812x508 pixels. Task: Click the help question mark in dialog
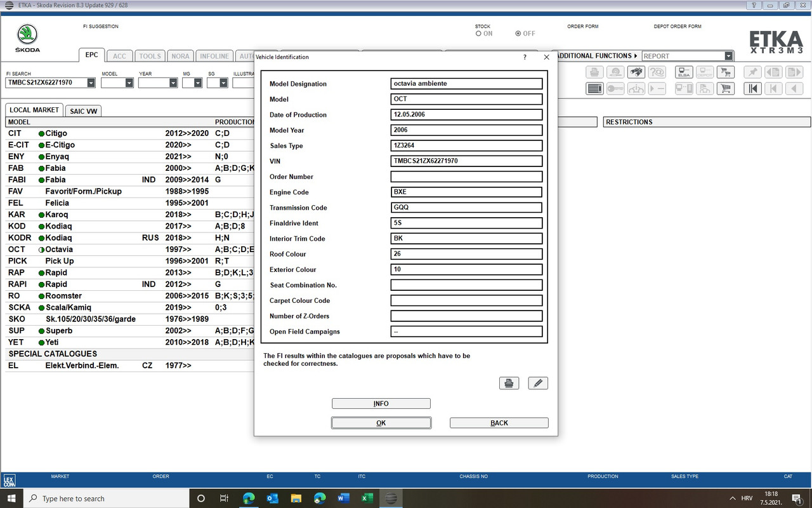coord(525,57)
